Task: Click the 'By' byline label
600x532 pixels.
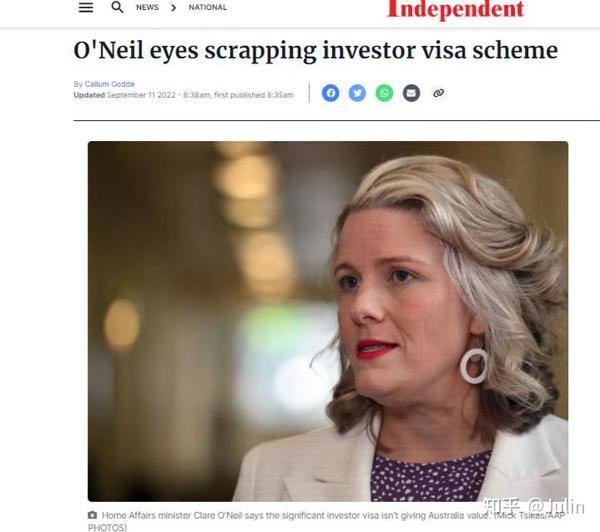Action: pyautogui.click(x=78, y=84)
